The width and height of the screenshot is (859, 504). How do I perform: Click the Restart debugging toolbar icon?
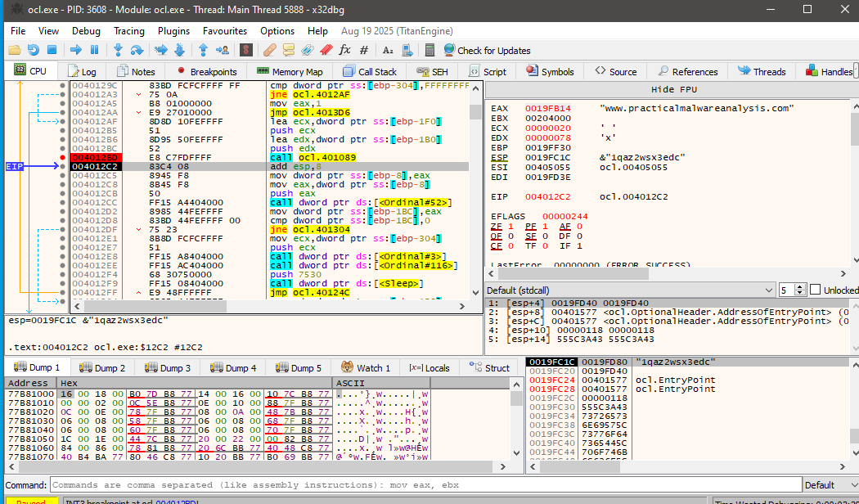point(34,50)
